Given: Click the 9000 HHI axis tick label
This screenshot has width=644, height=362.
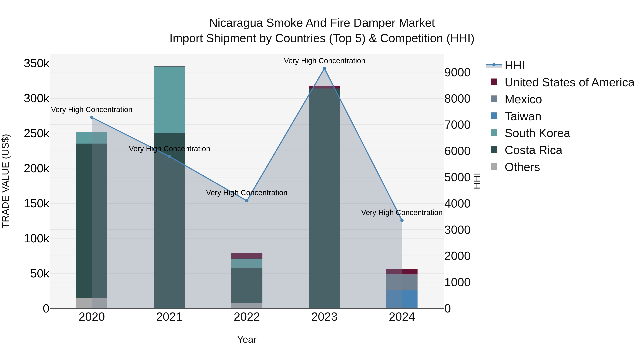Looking at the screenshot, I should (x=457, y=72).
